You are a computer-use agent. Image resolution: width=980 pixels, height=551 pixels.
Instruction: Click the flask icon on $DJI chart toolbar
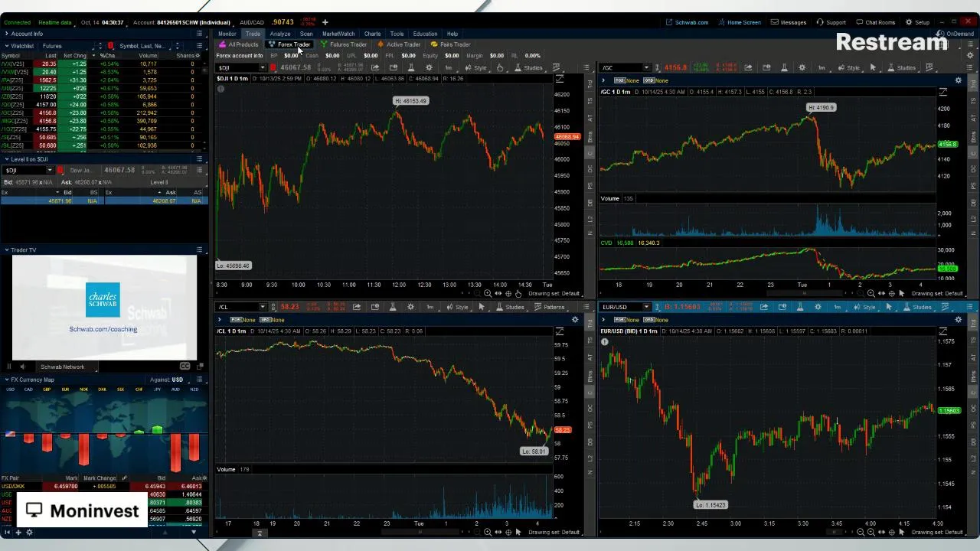411,67
